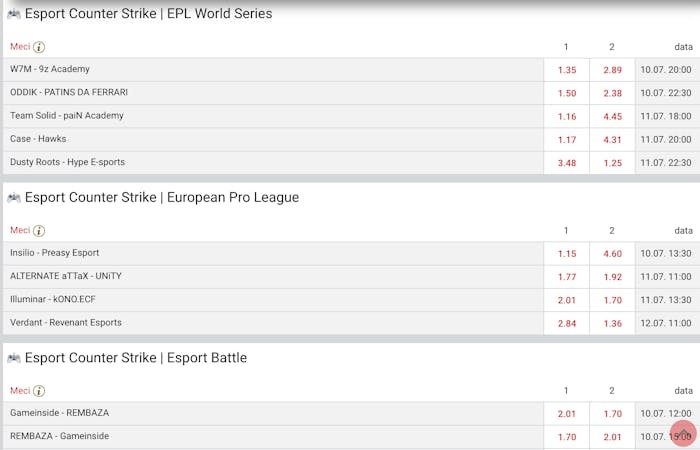Open the Gameinside - REMBAZA match at 12:00

pyautogui.click(x=273, y=413)
